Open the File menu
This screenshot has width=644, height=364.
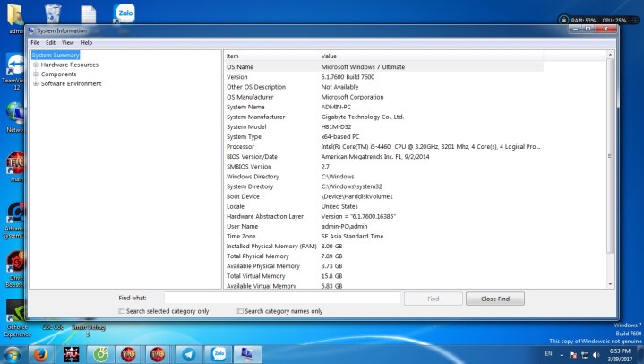tap(35, 42)
